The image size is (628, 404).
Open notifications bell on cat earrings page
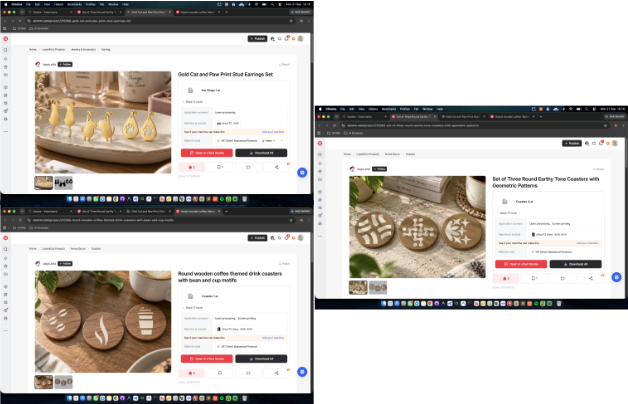pyautogui.click(x=287, y=38)
